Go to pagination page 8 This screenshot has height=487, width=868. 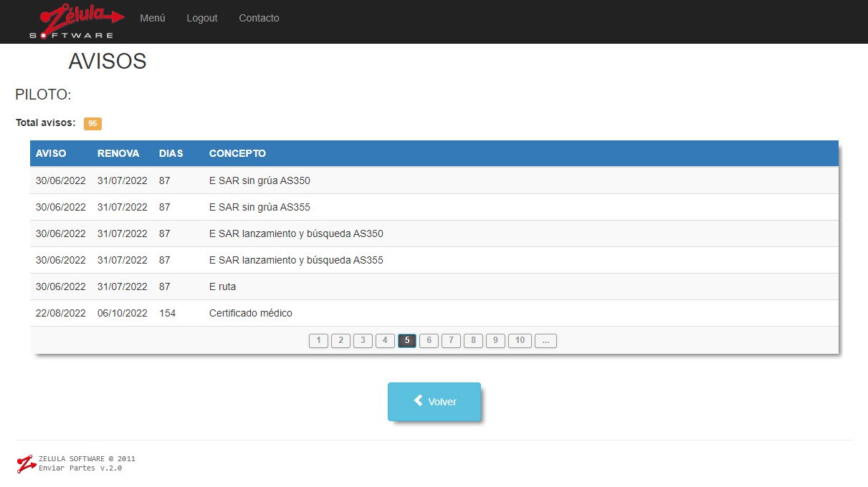473,341
